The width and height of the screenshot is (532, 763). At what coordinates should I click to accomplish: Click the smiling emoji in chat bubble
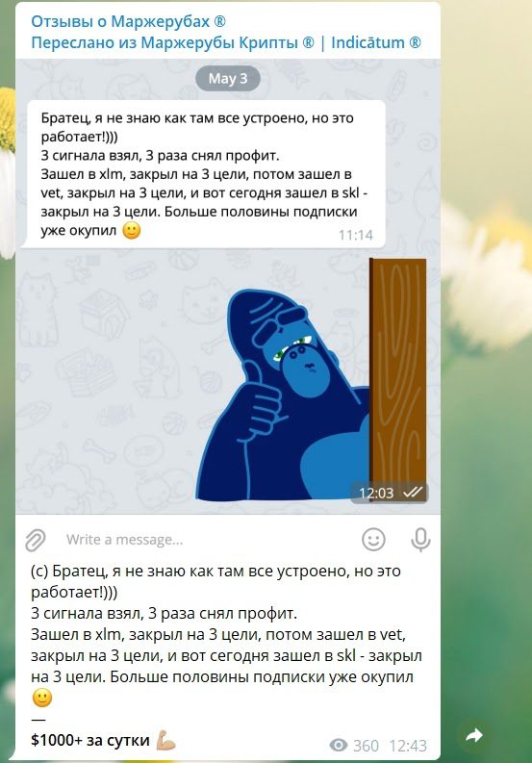(x=132, y=230)
